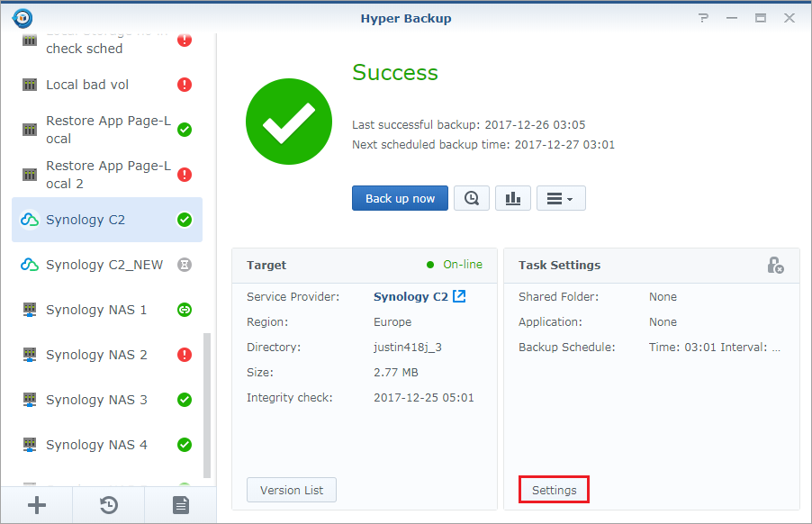Open Settings in the Task Settings panel
The width and height of the screenshot is (812, 524).
pyautogui.click(x=554, y=490)
